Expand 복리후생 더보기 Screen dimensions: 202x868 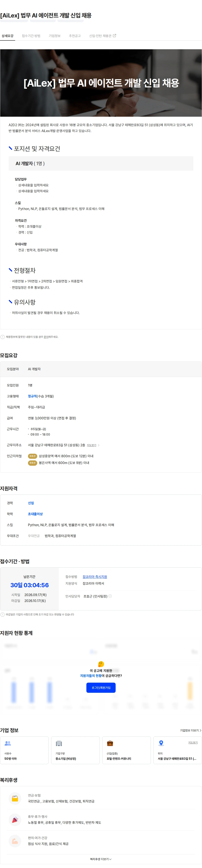coord(101,859)
